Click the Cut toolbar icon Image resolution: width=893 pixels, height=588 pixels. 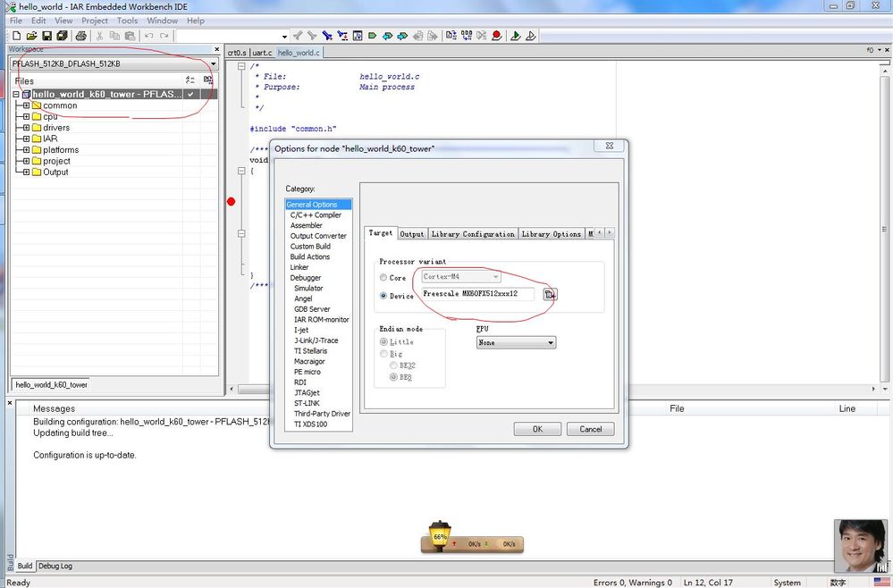[99, 36]
